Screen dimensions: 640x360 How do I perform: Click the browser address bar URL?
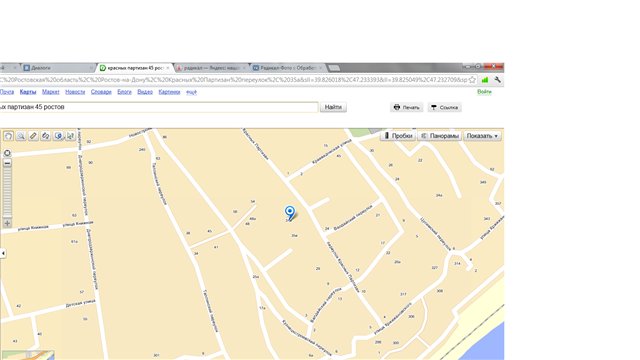coord(233,80)
